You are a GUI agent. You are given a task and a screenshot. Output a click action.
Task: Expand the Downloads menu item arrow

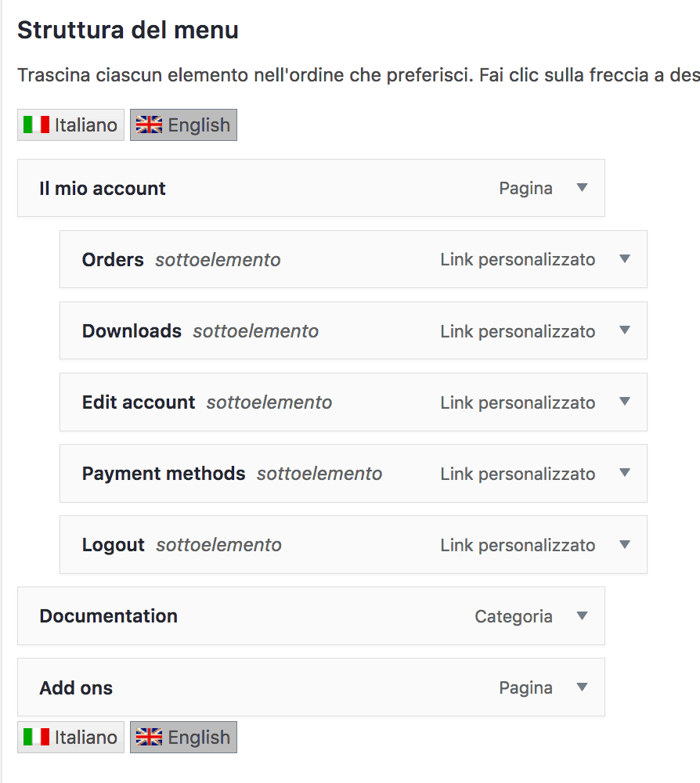[625, 330]
